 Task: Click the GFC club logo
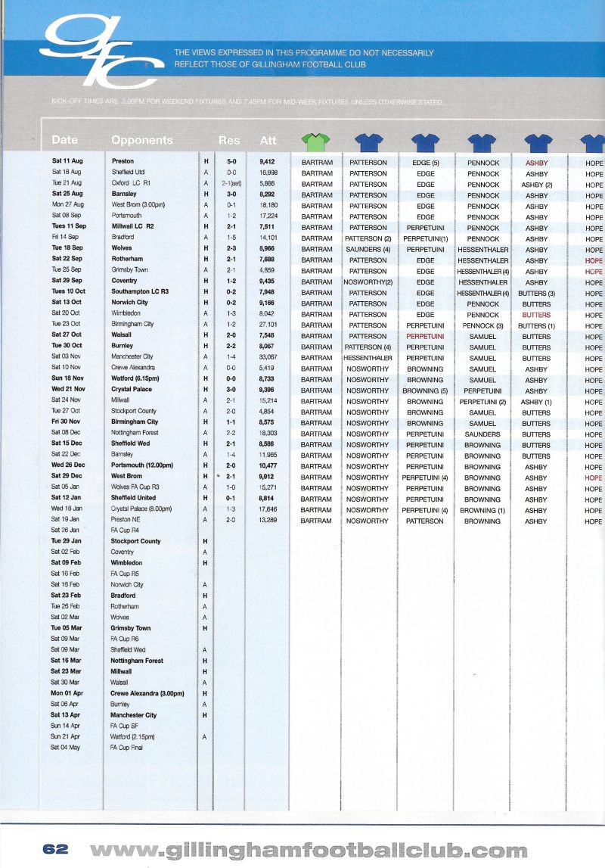101,53
